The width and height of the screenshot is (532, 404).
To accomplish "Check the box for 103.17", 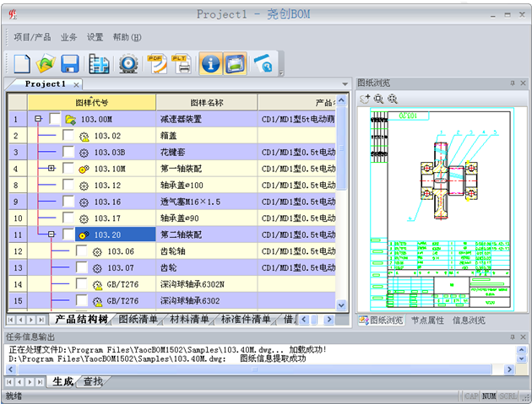I will pos(68,218).
